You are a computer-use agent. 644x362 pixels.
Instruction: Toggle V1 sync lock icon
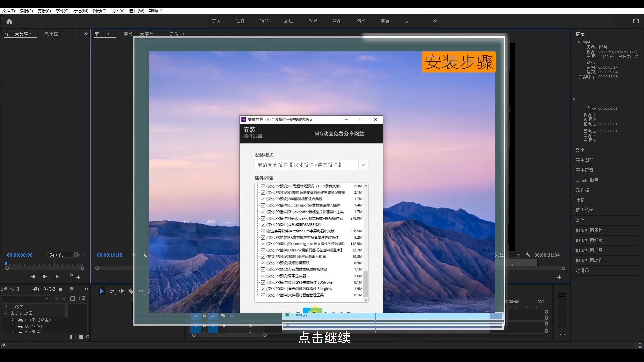223,316
